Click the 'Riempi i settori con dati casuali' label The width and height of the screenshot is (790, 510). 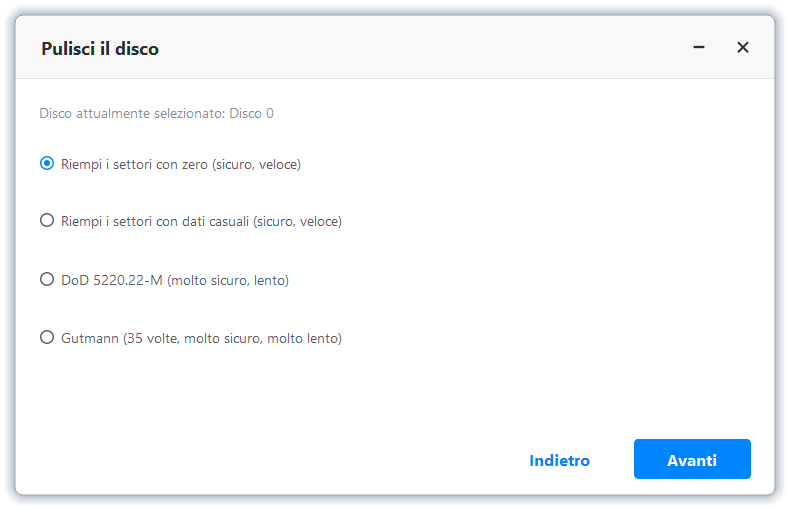point(155,221)
